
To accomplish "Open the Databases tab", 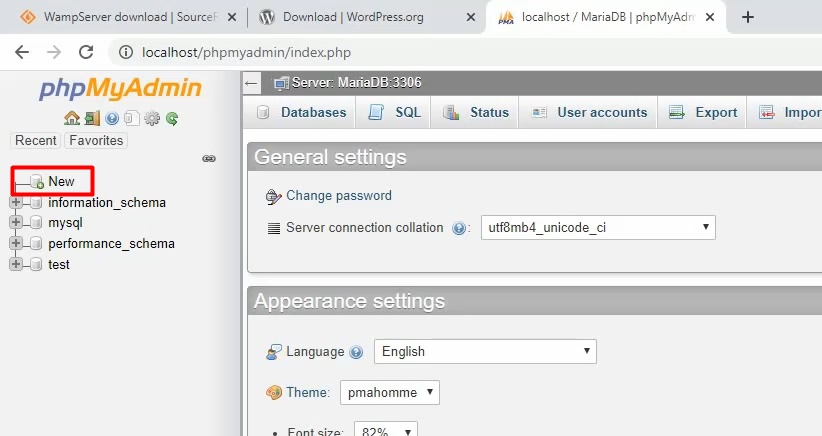I will coord(301,112).
